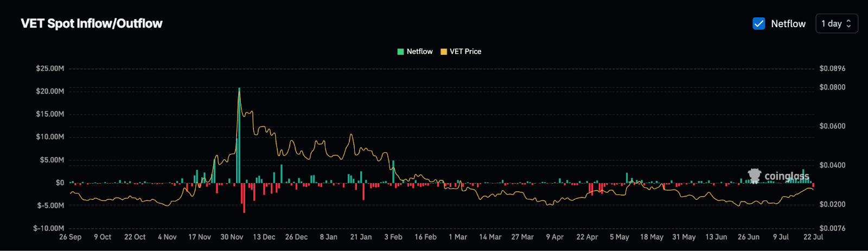
Task: Uncheck the Netflow checkbox
Action: 759,23
